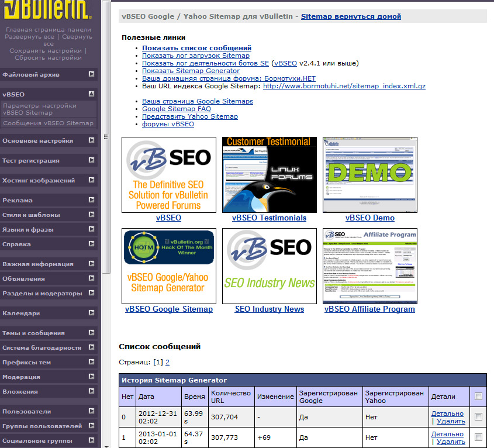Screen dimensions: 494x448
Task: Click the vBSEO Testimonials caption link
Action: 269,218
